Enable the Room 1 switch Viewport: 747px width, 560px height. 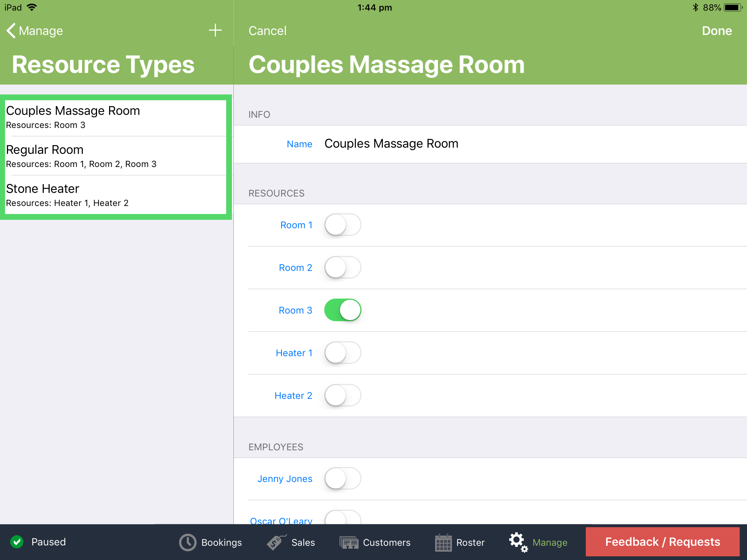[342, 225]
